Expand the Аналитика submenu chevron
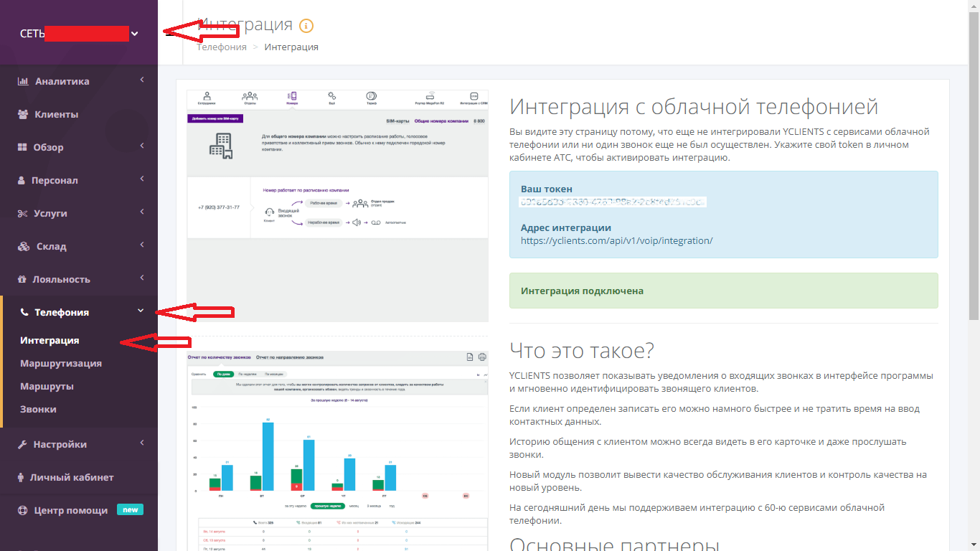Image resolution: width=980 pixels, height=551 pixels. [142, 80]
